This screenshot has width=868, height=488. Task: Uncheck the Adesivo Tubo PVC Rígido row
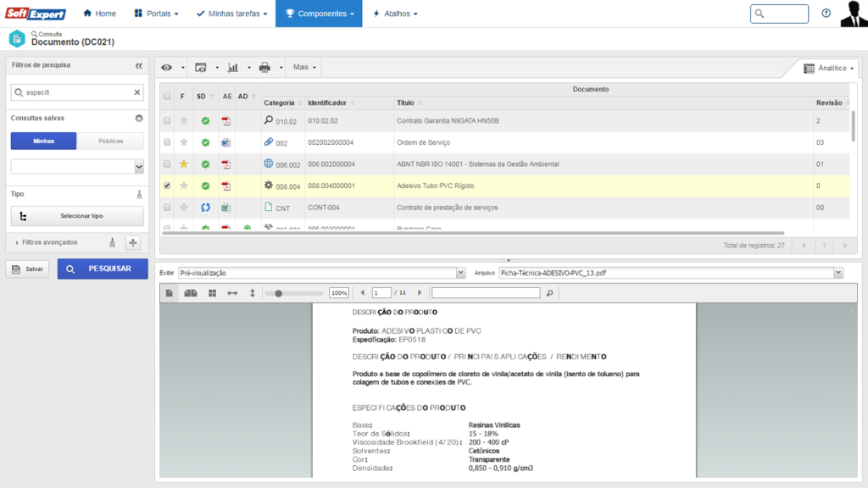[167, 186]
